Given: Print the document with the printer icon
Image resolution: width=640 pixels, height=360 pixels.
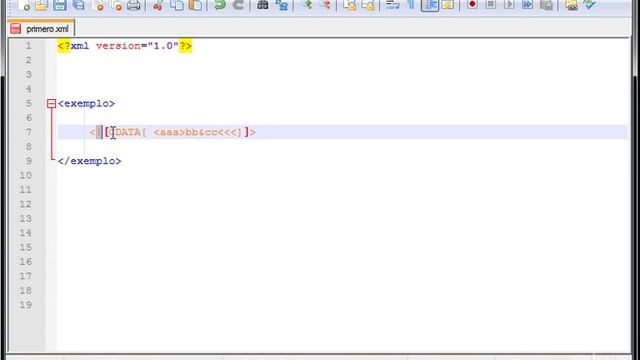Looking at the screenshot, I should pos(134,5).
